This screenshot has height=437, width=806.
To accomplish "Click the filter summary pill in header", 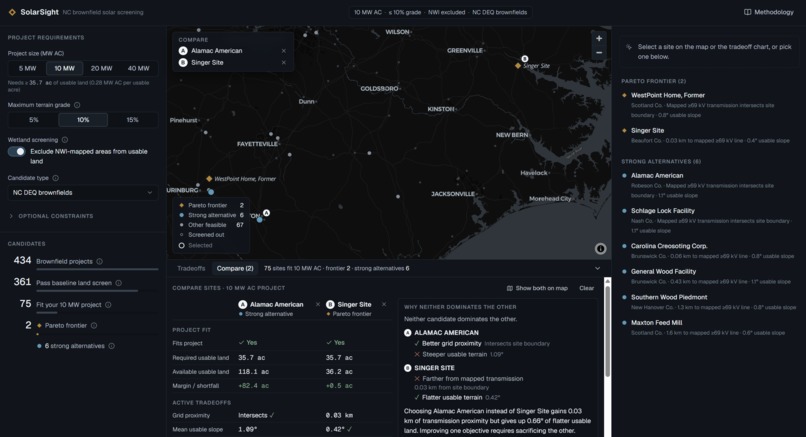I will click(x=441, y=12).
